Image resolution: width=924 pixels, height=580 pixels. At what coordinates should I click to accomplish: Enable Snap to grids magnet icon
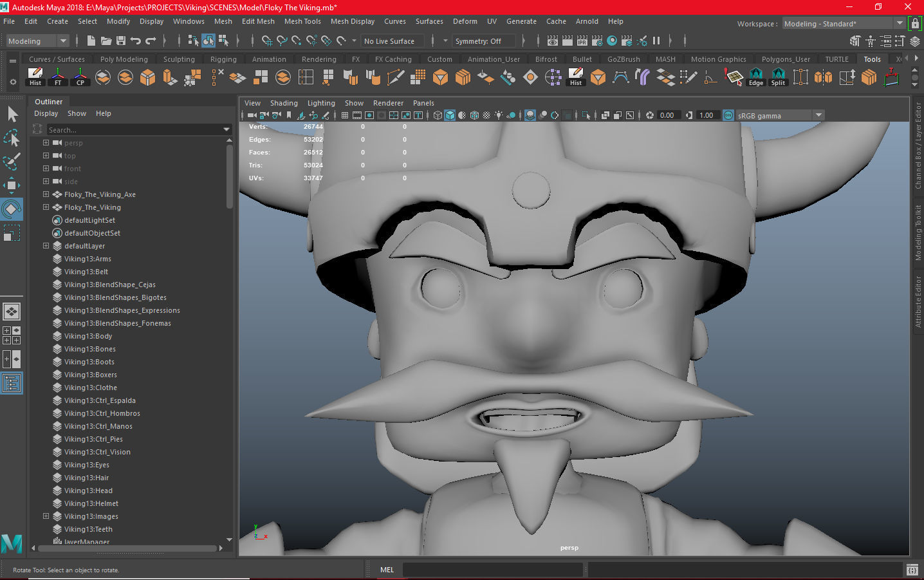266,41
